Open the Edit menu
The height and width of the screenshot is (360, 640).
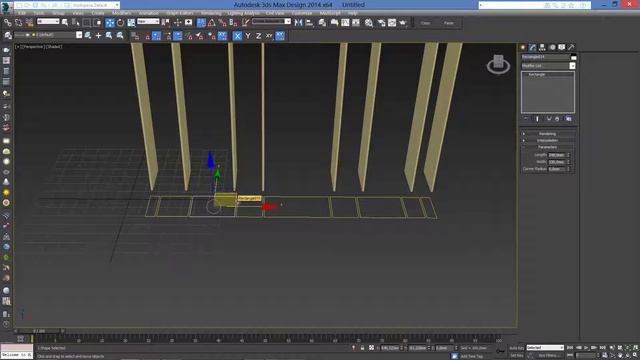[x=21, y=13]
